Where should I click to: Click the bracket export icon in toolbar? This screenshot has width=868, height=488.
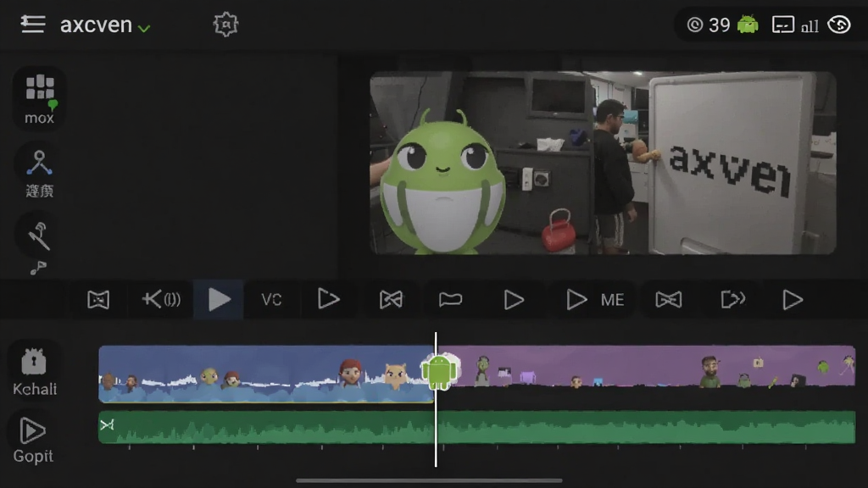coord(733,299)
